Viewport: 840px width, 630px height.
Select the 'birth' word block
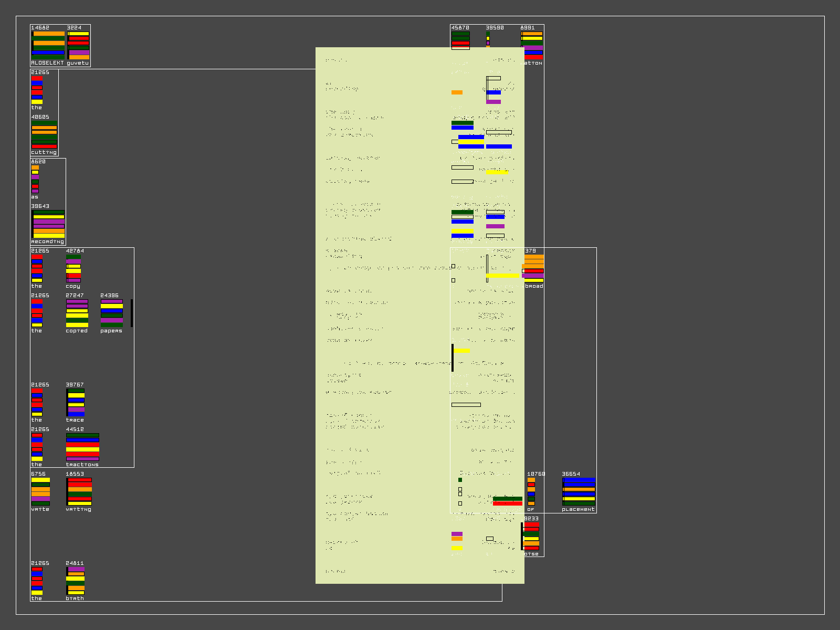76,581
